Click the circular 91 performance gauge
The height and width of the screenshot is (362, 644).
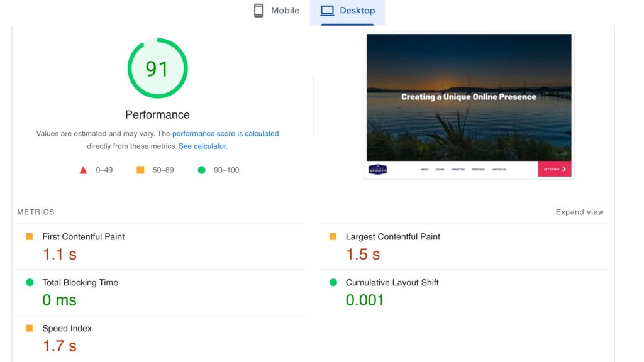(157, 69)
